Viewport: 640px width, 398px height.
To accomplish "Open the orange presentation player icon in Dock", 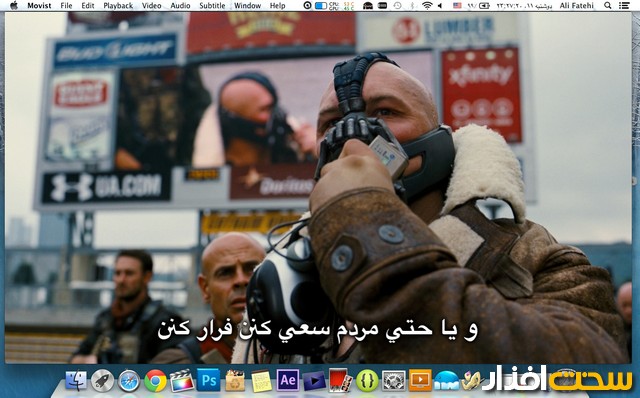I will tap(420, 380).
